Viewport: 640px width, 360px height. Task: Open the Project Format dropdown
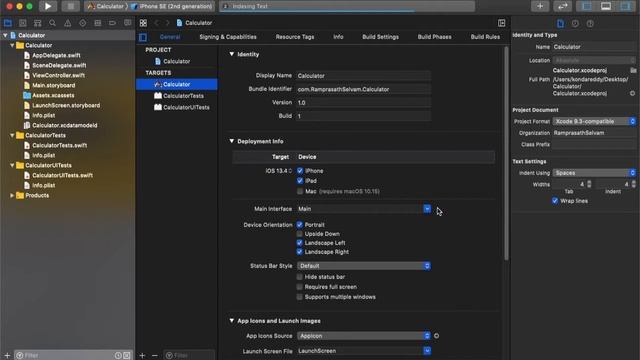point(594,121)
